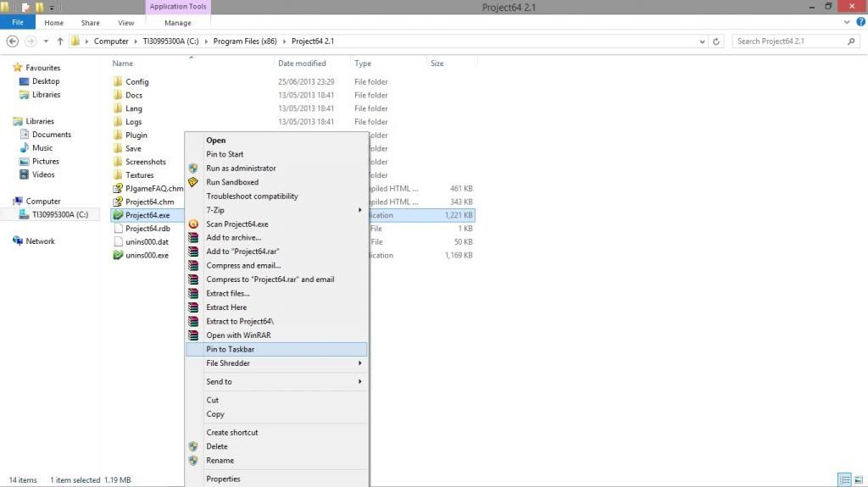Click WinRAR icon beside Add to archive
The height and width of the screenshot is (487, 868).
pos(193,237)
